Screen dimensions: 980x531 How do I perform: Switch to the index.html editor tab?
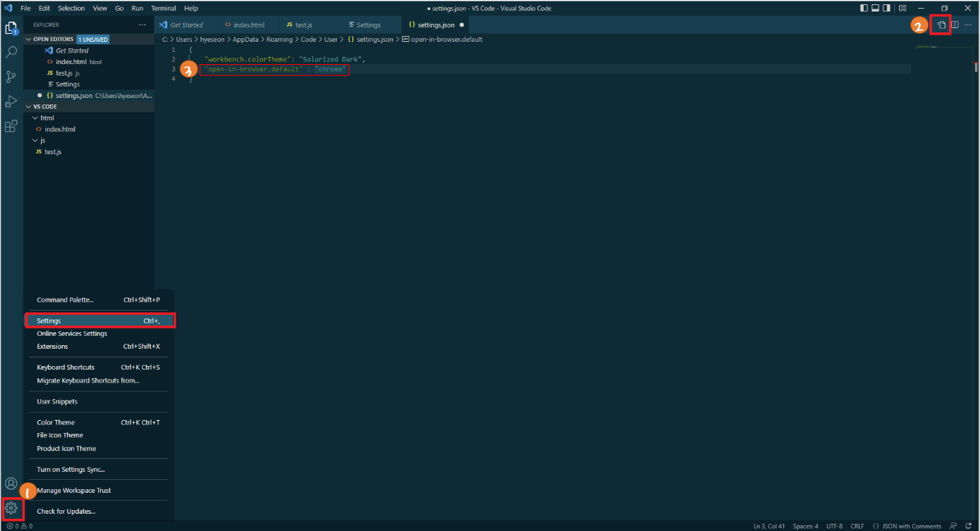click(247, 24)
